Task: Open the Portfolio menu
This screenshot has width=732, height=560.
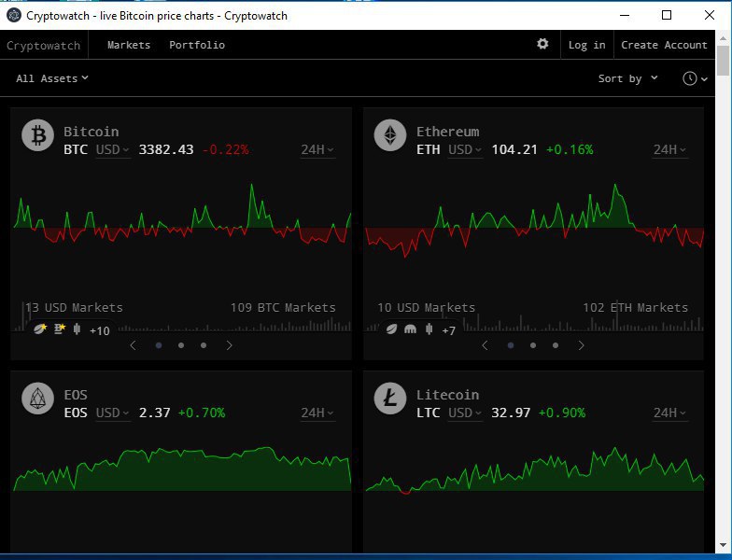Action: (197, 45)
